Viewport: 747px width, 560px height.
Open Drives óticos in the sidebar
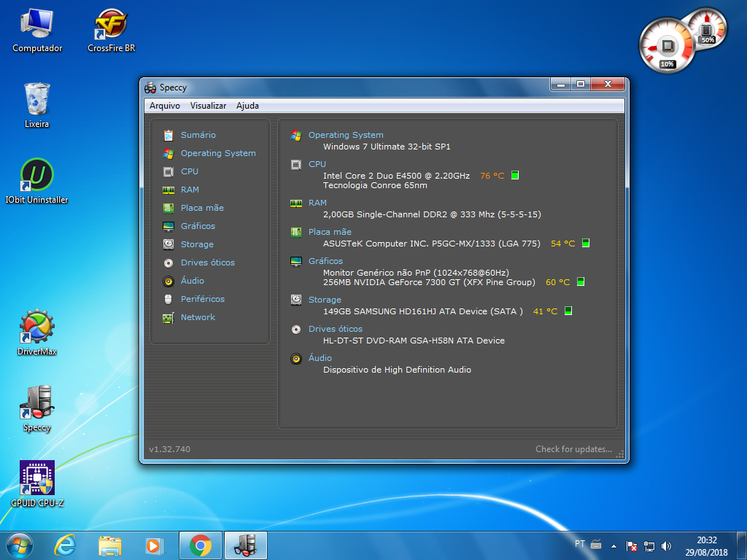208,262
